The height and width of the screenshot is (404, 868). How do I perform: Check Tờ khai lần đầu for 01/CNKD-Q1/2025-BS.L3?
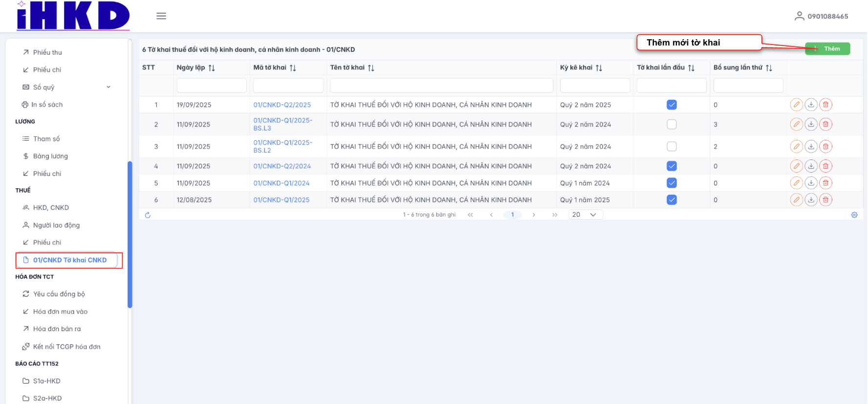tap(672, 124)
